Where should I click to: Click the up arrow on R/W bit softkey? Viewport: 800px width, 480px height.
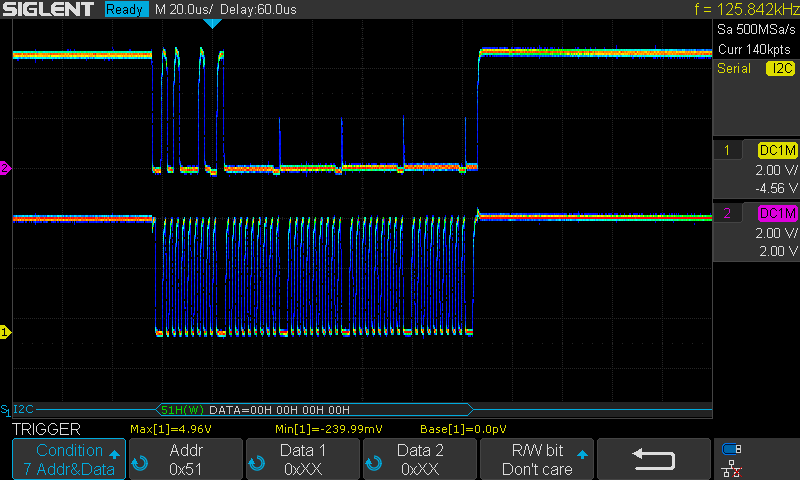(582, 454)
